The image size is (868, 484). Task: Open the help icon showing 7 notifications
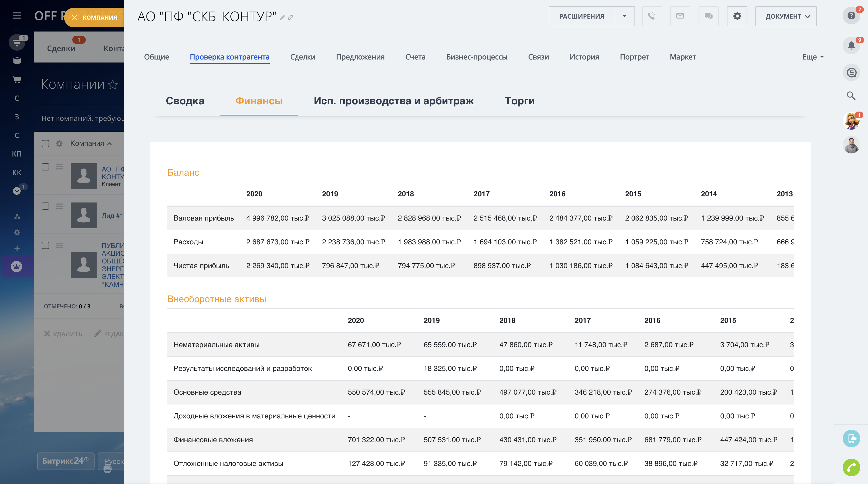point(851,16)
